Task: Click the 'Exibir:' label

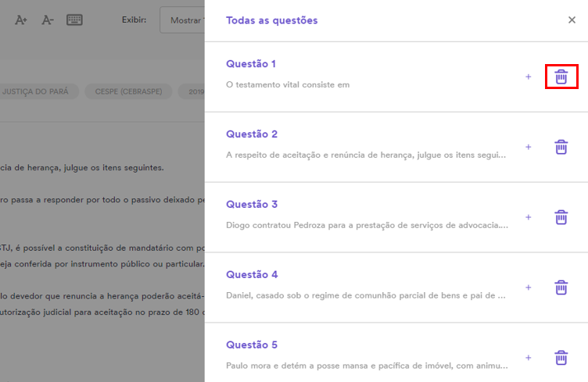Action: click(x=134, y=20)
